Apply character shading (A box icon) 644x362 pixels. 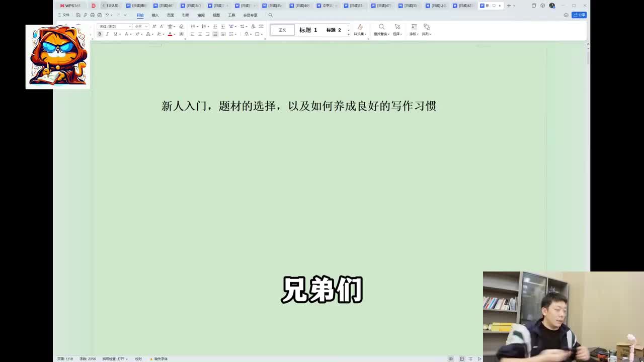[x=181, y=34]
